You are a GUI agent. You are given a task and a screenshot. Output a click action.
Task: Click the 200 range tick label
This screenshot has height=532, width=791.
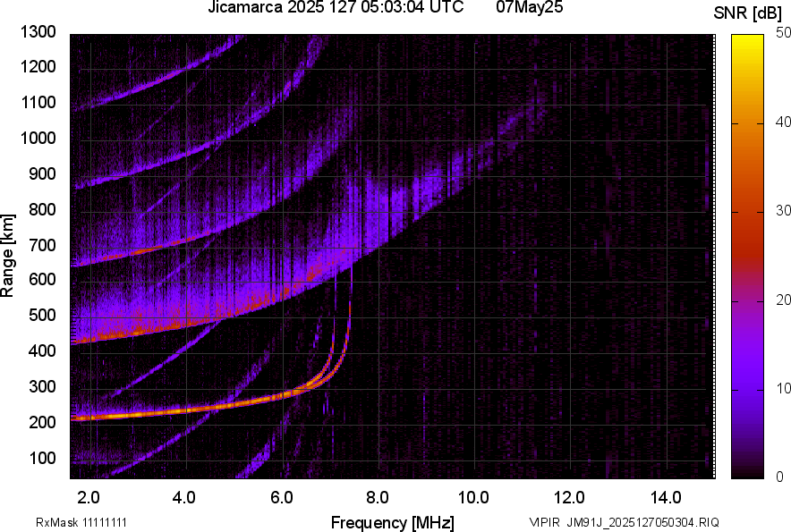click(42, 422)
